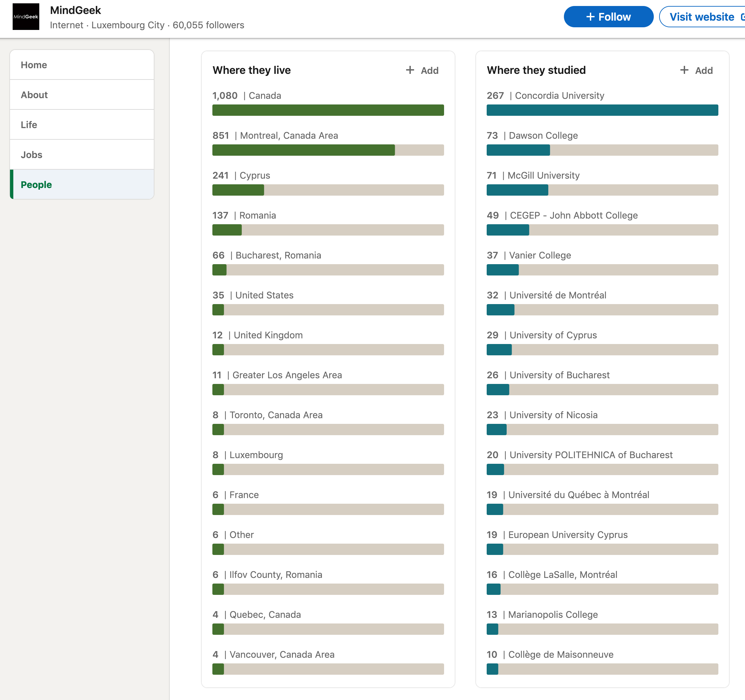Click the Follow button
The height and width of the screenshot is (700, 745).
(x=608, y=17)
